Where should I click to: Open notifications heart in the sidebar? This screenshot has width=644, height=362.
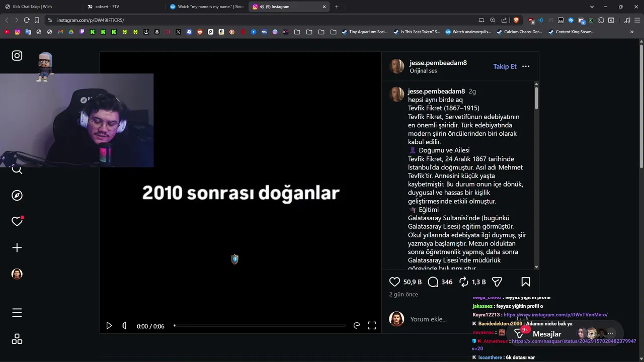17,221
